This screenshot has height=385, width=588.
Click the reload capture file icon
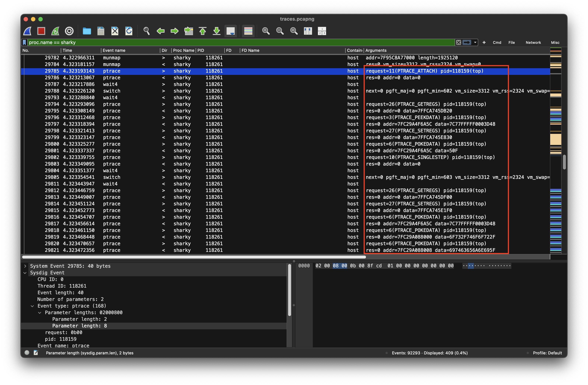pyautogui.click(x=129, y=31)
